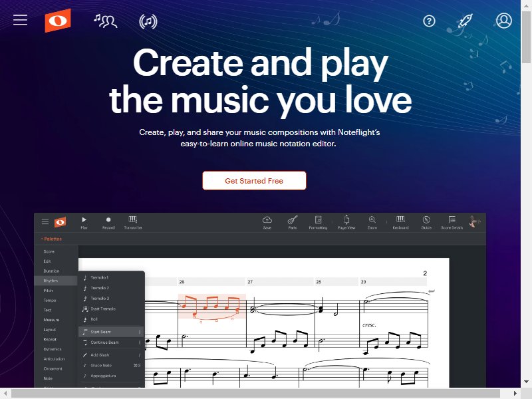Click the Zoom magnifier icon in the editor

[372, 222]
